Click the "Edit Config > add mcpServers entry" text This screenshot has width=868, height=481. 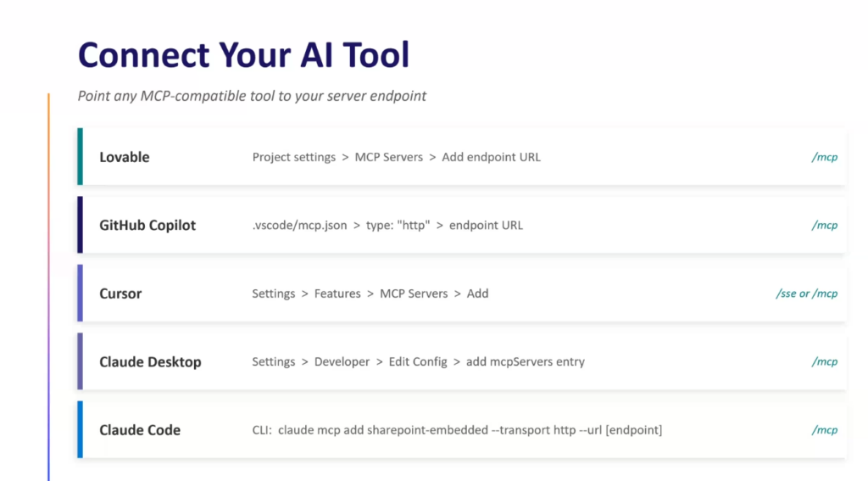point(487,361)
